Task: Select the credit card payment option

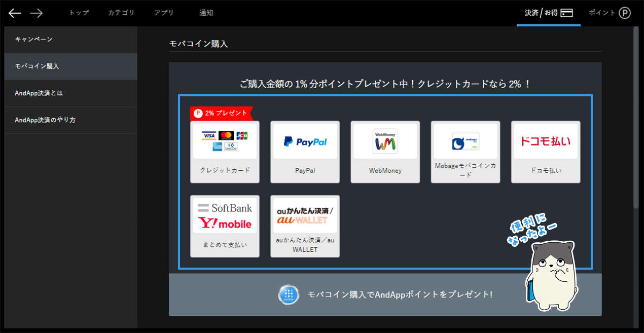Action: pyautogui.click(x=225, y=152)
